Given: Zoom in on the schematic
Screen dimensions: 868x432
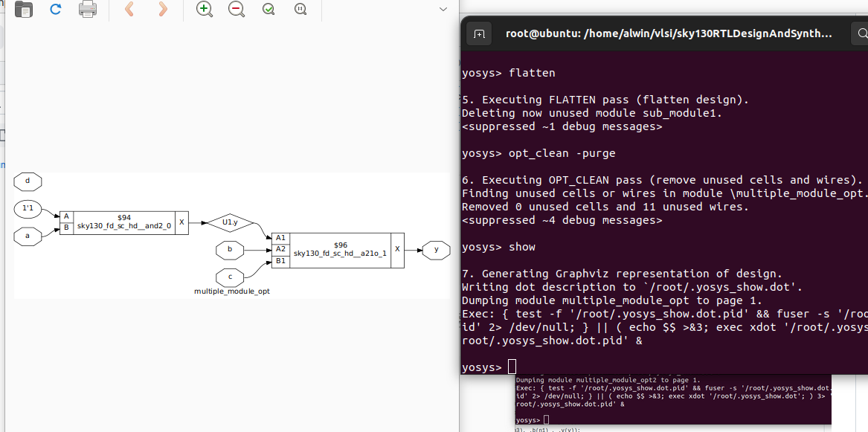Looking at the screenshot, I should click(204, 10).
